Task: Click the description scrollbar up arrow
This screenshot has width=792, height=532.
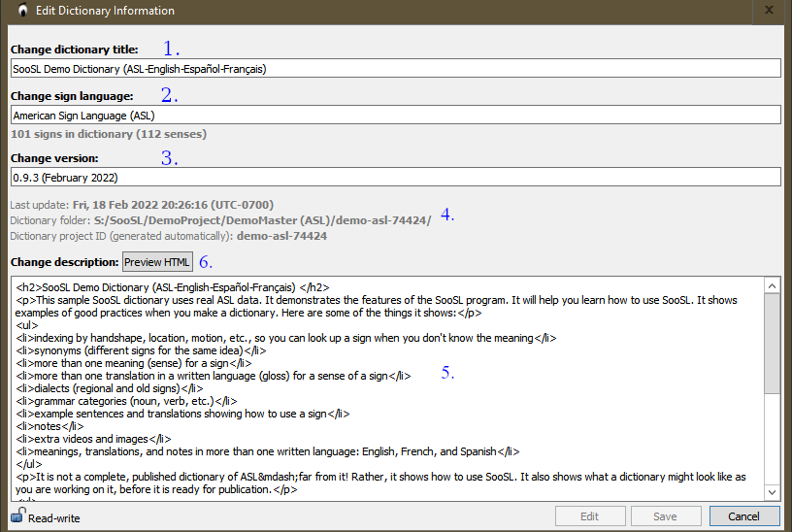Action: click(772, 286)
